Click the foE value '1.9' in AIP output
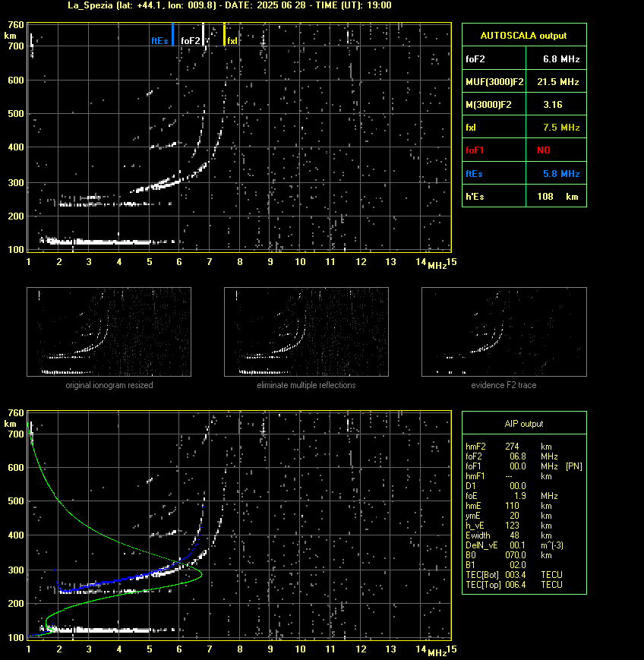The image size is (644, 660). (520, 495)
